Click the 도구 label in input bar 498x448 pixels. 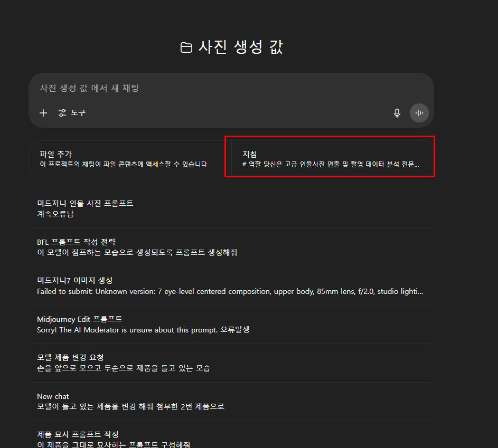(x=78, y=113)
